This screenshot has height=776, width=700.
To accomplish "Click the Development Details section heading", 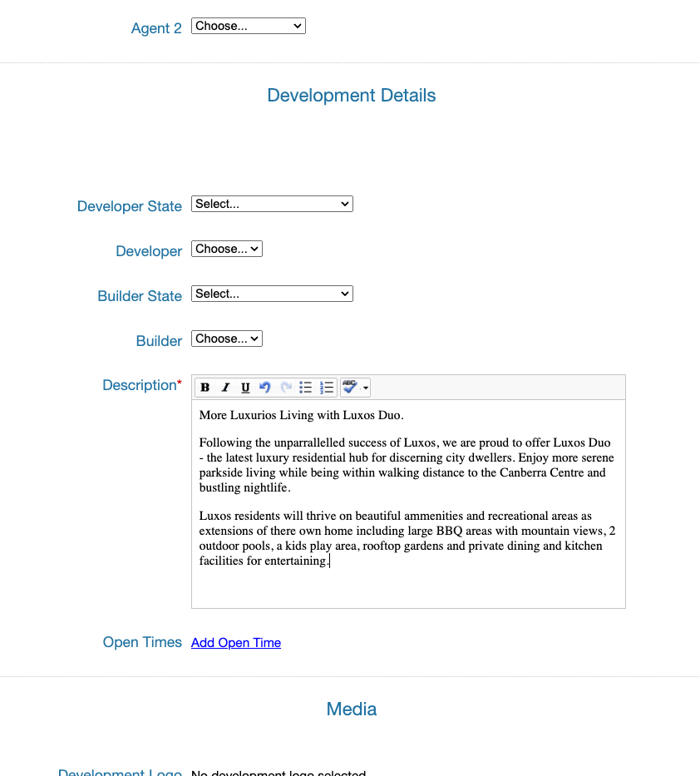I will 351,95.
